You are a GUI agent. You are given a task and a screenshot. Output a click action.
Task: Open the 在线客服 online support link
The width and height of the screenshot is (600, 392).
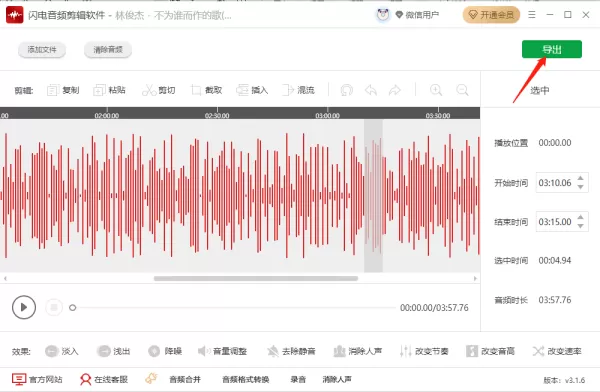point(104,379)
